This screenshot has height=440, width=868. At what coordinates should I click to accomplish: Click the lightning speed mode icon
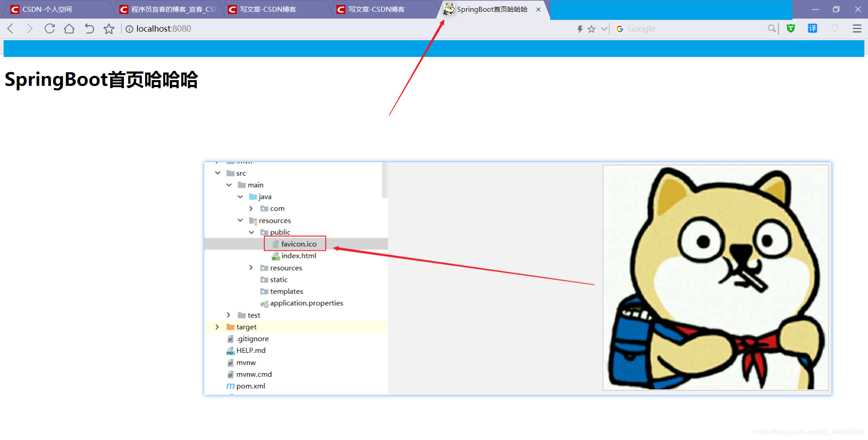(x=580, y=29)
